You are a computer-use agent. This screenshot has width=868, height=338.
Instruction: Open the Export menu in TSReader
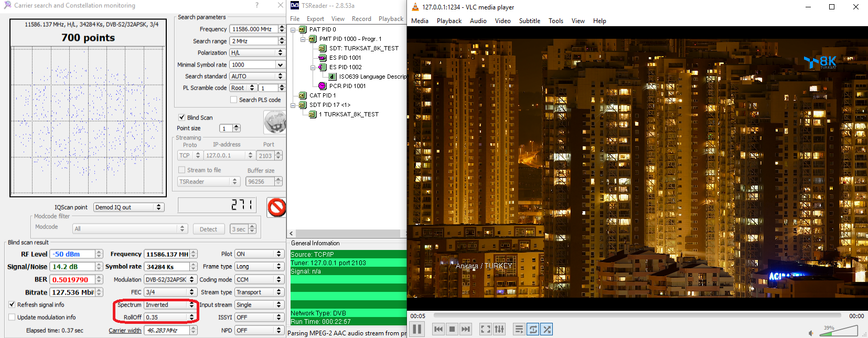click(x=315, y=19)
